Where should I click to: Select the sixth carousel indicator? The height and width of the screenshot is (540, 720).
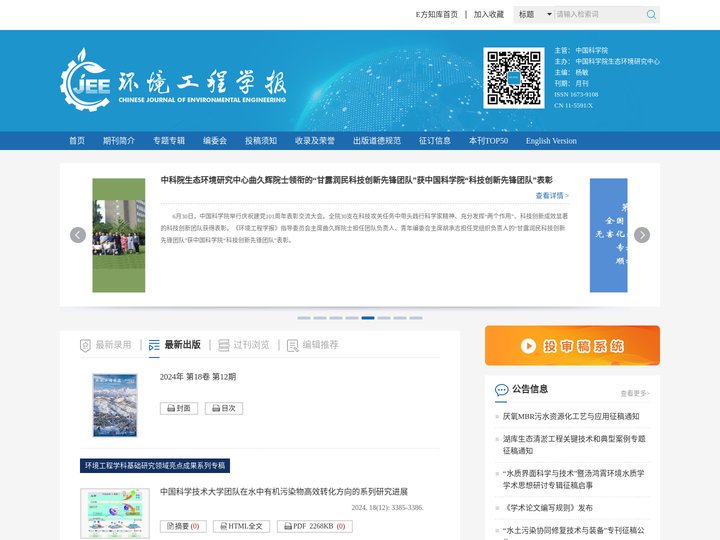click(x=384, y=318)
